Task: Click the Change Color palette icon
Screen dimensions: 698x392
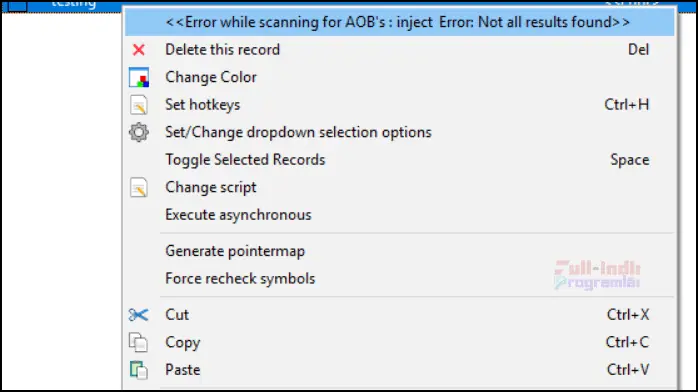Action: click(139, 77)
